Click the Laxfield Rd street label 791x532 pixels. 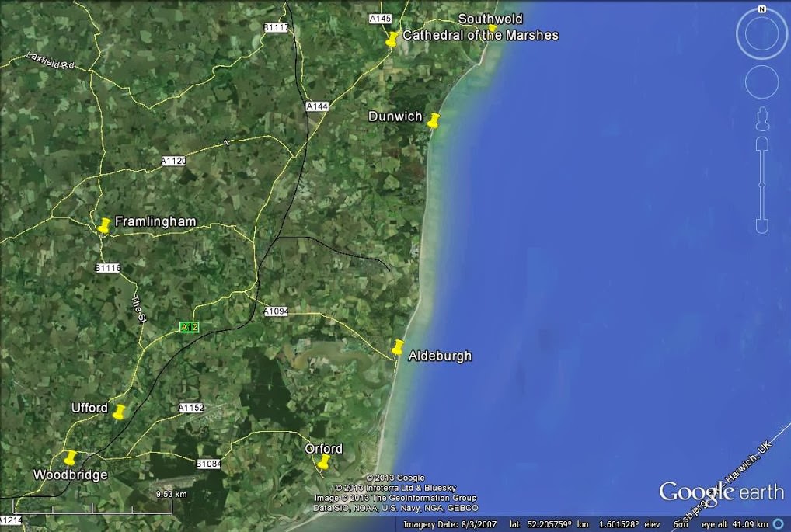(50, 61)
